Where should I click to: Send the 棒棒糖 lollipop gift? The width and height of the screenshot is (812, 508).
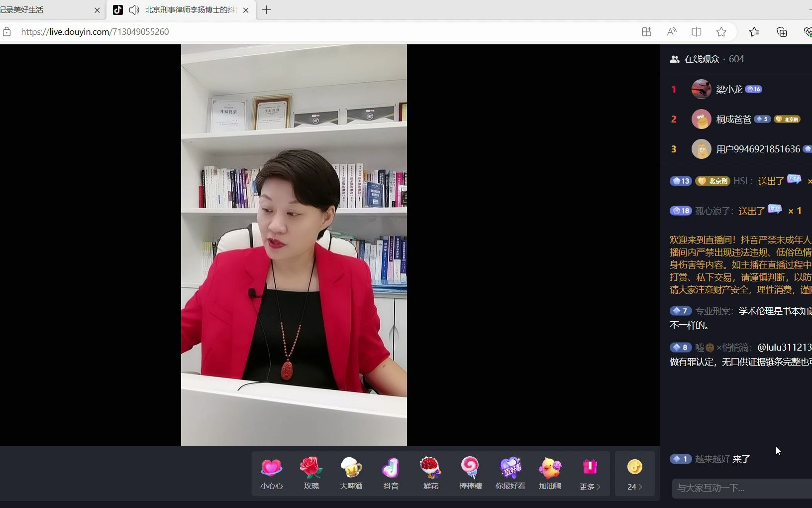[470, 474]
